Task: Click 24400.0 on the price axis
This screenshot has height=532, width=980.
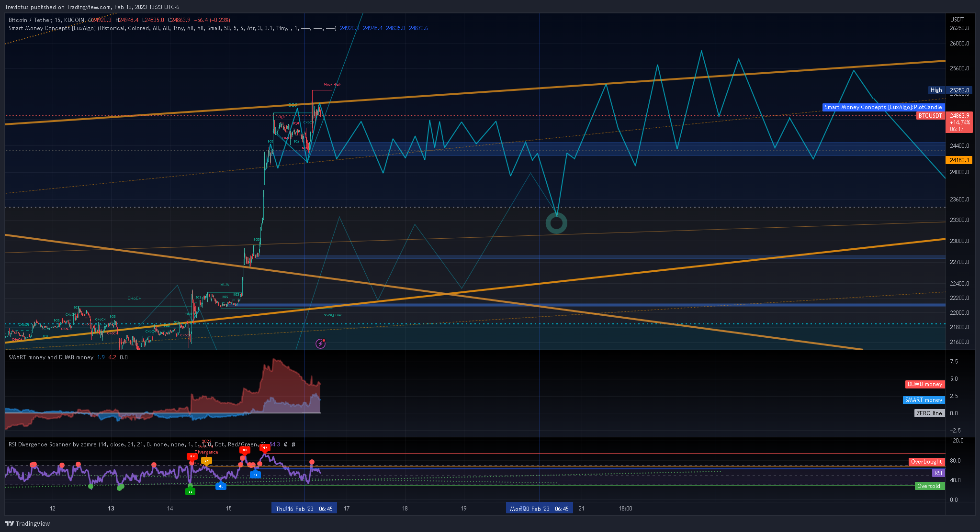Action: click(x=959, y=146)
